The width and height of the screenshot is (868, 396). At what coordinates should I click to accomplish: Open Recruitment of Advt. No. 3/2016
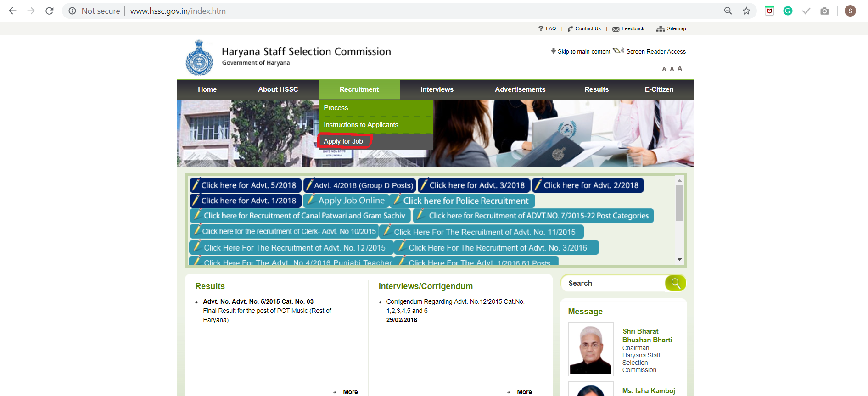tap(497, 247)
